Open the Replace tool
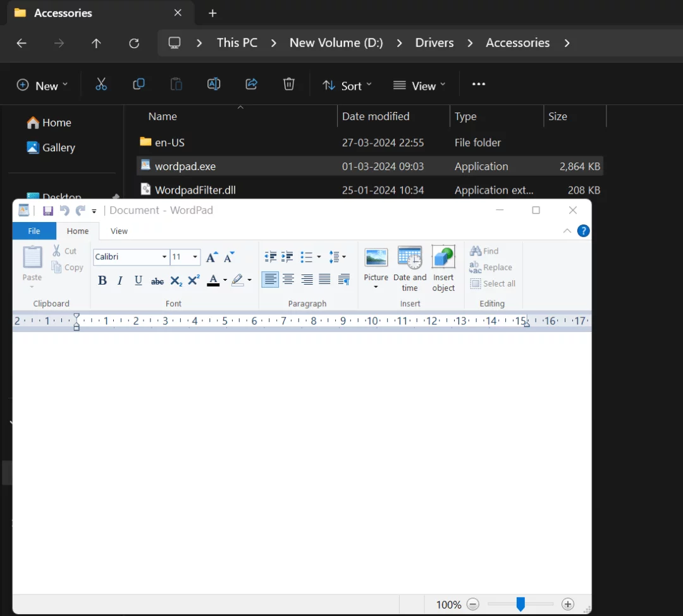Viewport: 683px width, 616px height. pyautogui.click(x=491, y=267)
